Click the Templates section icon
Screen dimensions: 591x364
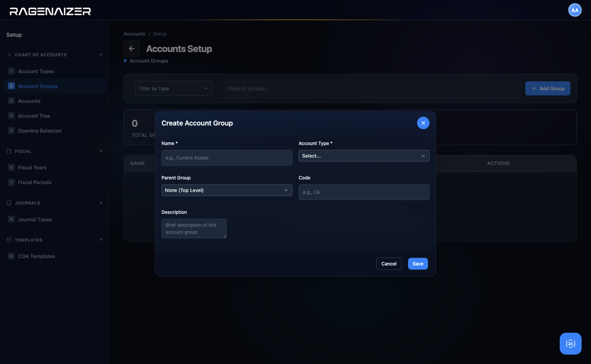9,240
